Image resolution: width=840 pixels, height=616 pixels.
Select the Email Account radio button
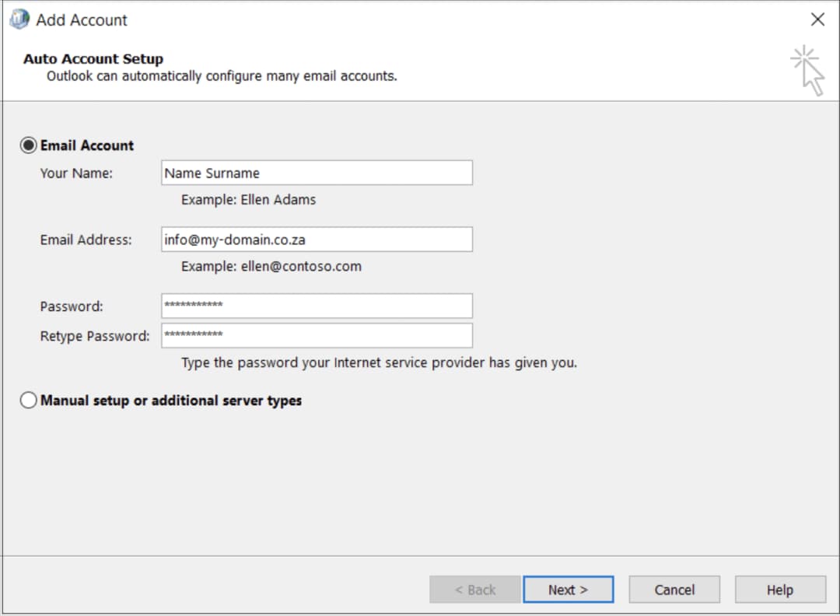tap(28, 145)
